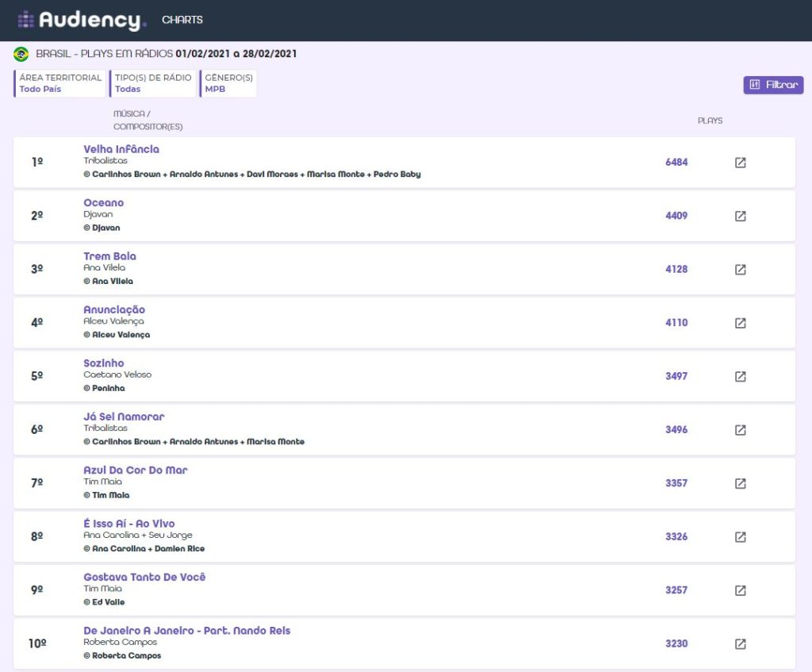
Task: Open external link icon for Oceano
Action: coord(740,216)
